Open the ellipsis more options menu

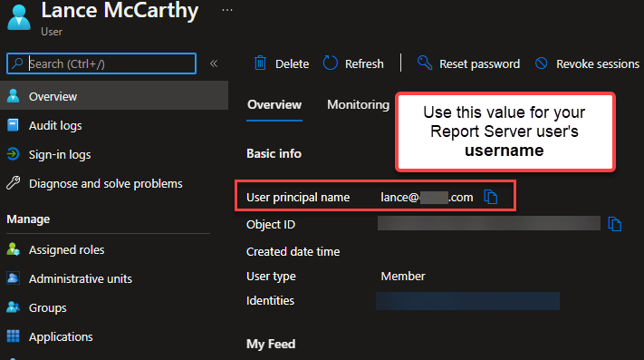click(227, 10)
